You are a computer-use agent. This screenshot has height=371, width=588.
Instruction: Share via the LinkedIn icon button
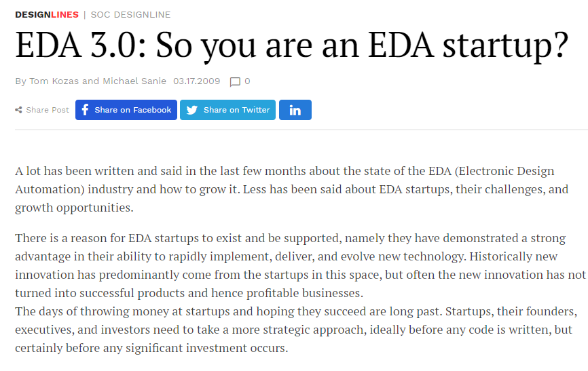pyautogui.click(x=295, y=110)
